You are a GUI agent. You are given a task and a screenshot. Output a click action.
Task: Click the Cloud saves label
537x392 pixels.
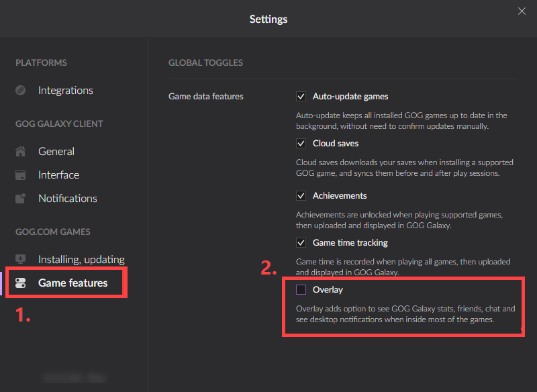pos(336,144)
